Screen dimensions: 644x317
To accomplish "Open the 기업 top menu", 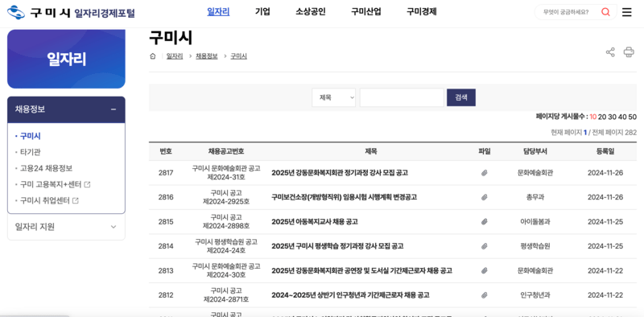I will point(263,12).
